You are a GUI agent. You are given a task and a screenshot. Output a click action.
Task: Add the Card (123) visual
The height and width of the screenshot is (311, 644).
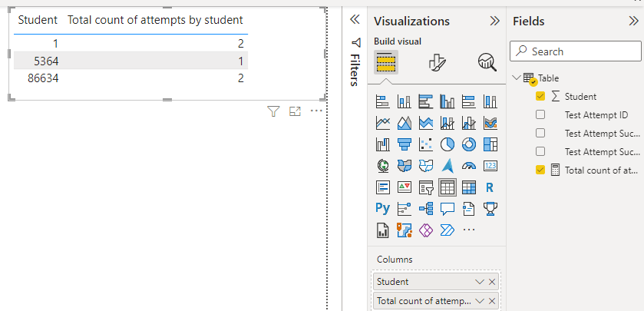click(x=490, y=166)
